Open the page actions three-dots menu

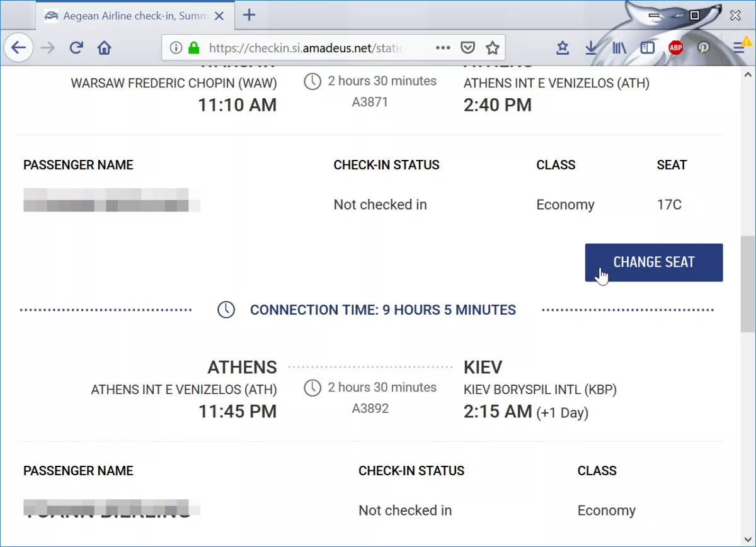[443, 47]
